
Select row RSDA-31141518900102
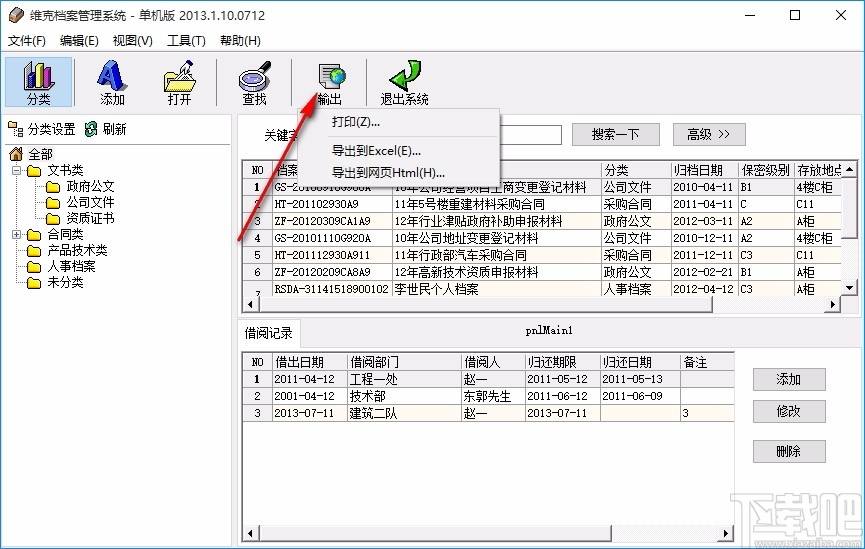click(x=542, y=289)
